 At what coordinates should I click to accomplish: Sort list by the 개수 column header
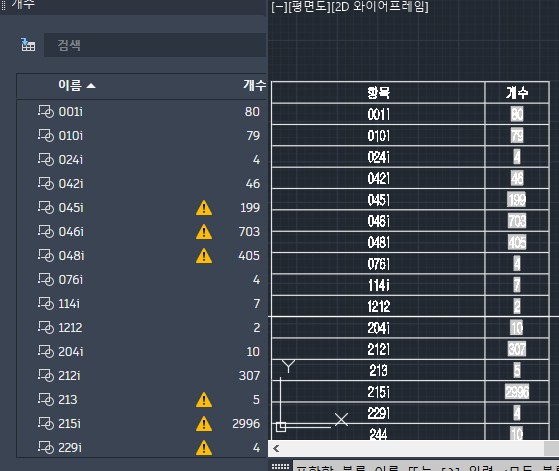coord(255,85)
